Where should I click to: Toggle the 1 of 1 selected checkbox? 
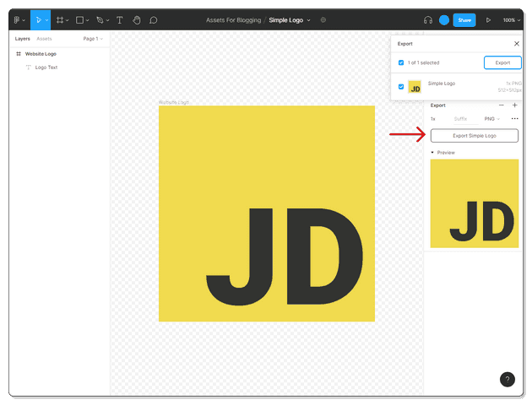(x=401, y=62)
